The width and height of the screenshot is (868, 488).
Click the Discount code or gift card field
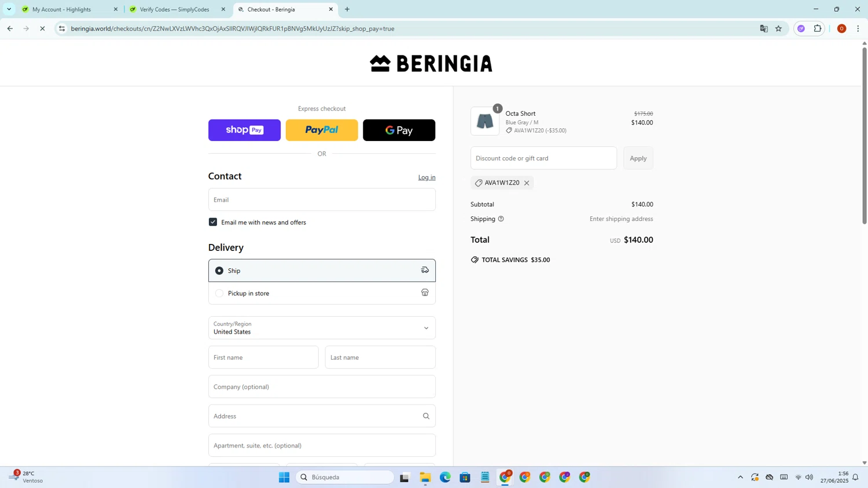(x=543, y=158)
